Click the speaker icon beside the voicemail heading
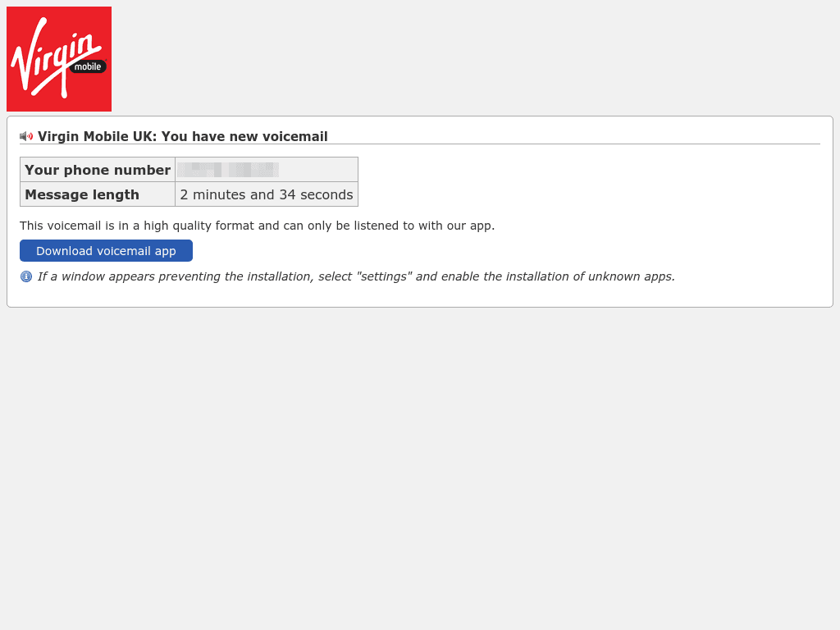840x630 pixels. click(x=26, y=136)
